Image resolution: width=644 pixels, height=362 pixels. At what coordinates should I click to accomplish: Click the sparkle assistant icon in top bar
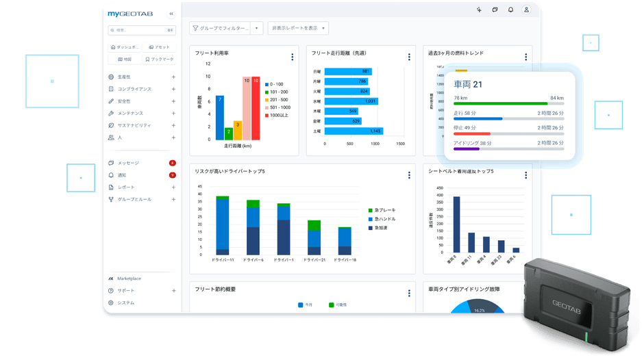tap(479, 10)
